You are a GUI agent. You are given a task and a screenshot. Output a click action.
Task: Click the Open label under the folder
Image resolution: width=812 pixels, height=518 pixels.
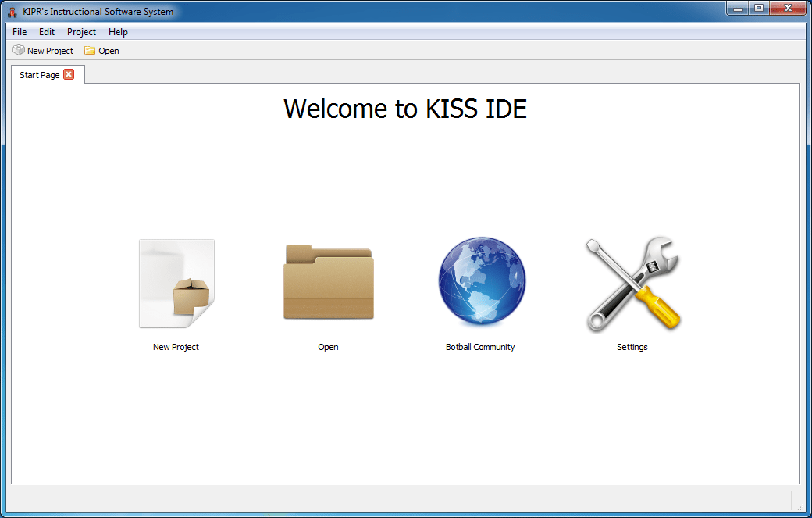[x=329, y=347]
